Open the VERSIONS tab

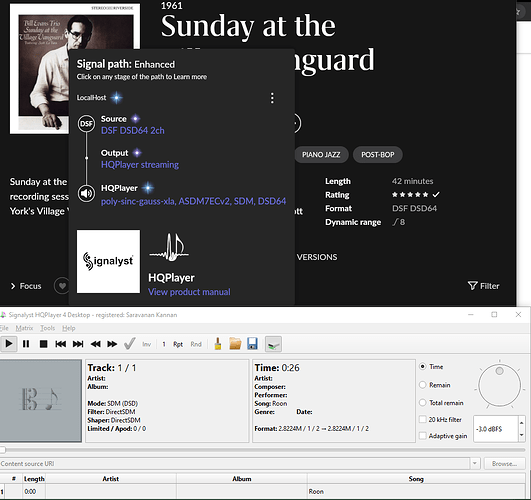point(317,257)
